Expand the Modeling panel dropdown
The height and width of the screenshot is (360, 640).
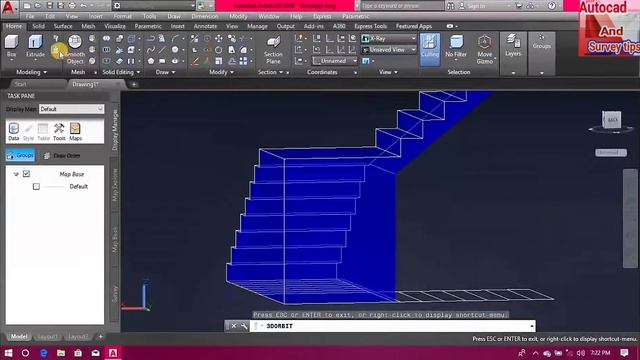pos(31,72)
